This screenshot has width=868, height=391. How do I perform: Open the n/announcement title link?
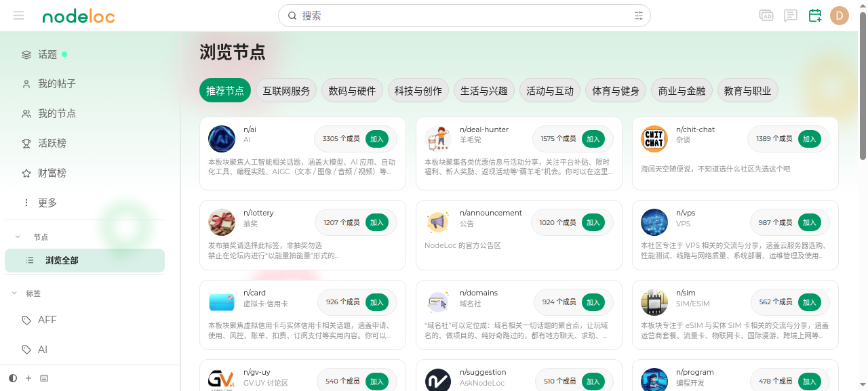[x=491, y=213]
